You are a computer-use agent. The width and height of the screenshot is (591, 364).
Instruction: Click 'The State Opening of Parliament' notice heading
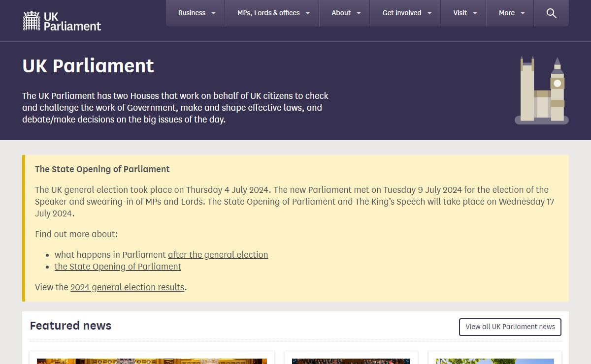tap(102, 169)
